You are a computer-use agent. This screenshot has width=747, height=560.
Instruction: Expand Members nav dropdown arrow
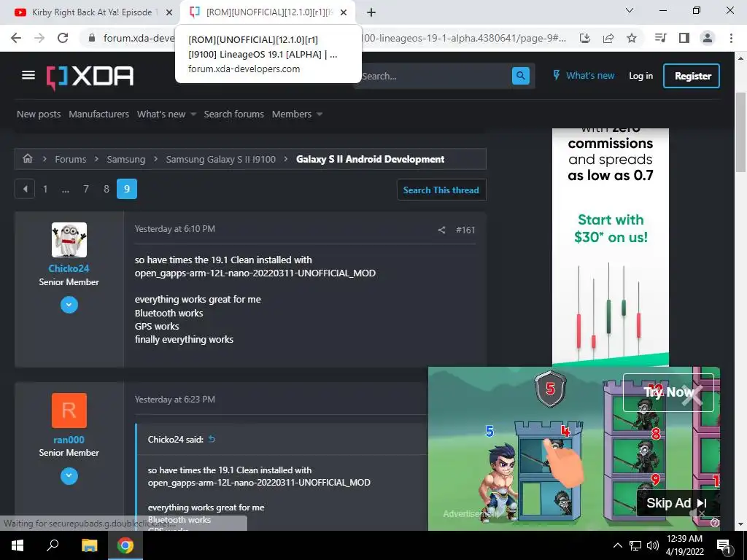(320, 114)
